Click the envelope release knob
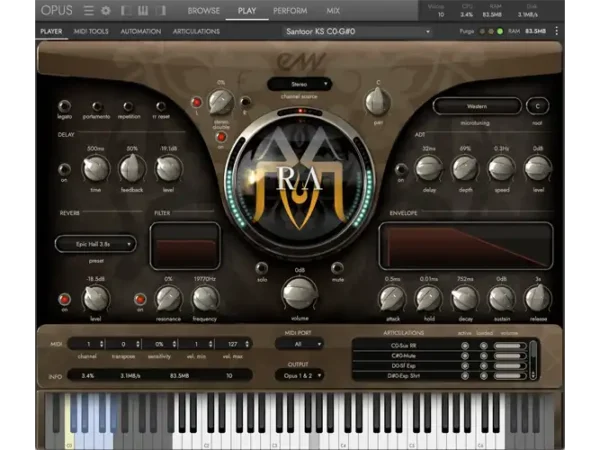 tap(538, 299)
